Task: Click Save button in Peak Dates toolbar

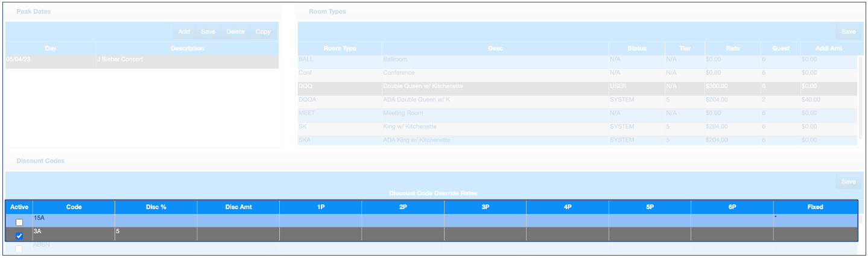Action: point(208,32)
